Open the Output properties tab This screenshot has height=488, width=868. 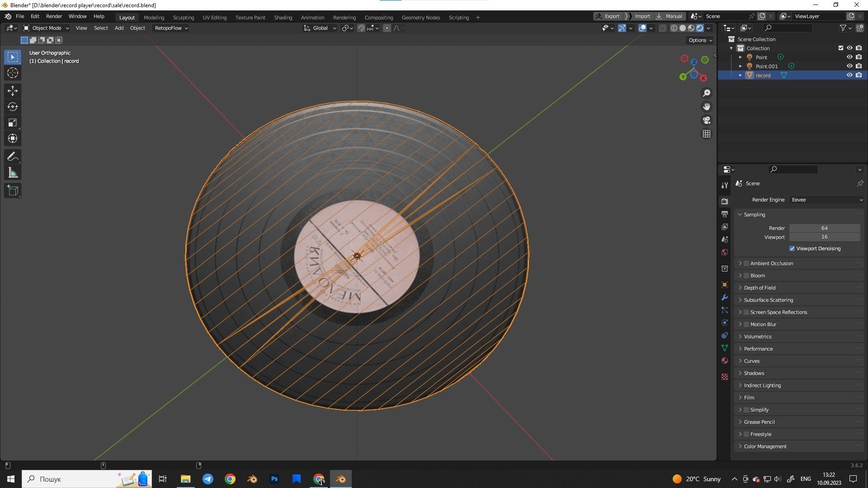(x=725, y=214)
